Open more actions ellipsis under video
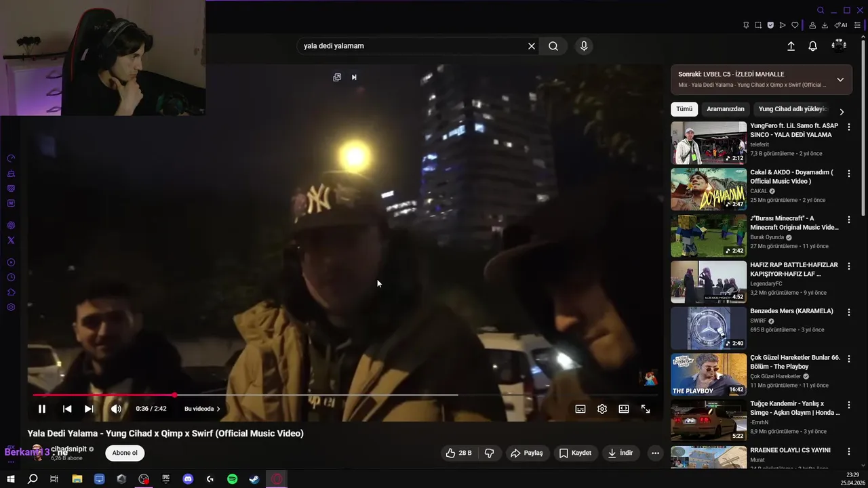This screenshot has height=488, width=868. click(655, 453)
